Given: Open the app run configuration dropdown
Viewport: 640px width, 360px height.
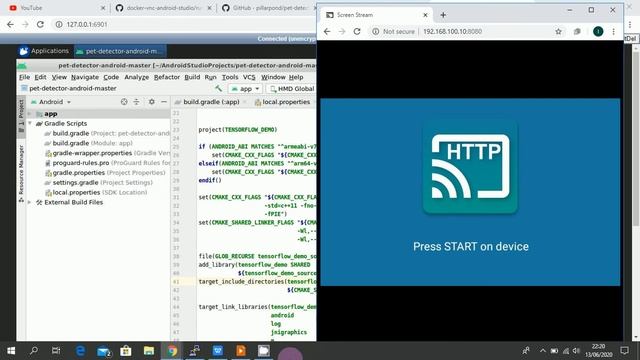Looking at the screenshot, I should pos(245,89).
